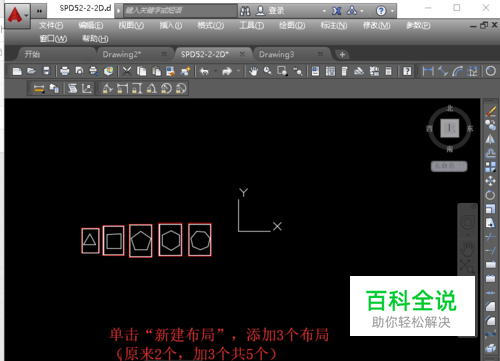Click the Array tool in right toolbar
500x361 pixels.
[490, 167]
